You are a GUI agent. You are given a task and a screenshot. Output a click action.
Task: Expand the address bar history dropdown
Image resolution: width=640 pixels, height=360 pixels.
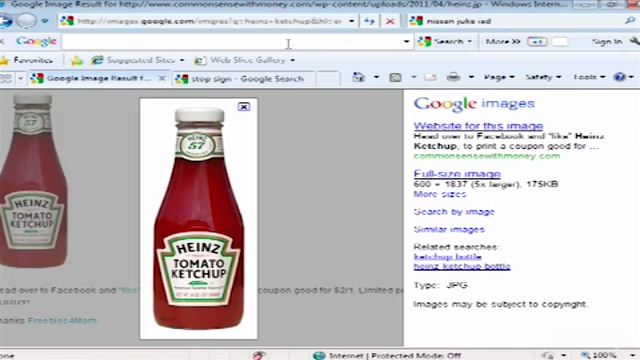[x=351, y=21]
